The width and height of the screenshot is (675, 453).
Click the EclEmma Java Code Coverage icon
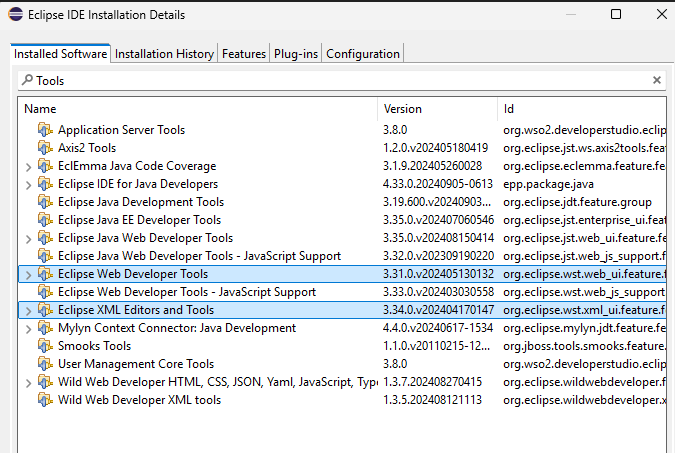[x=45, y=166]
